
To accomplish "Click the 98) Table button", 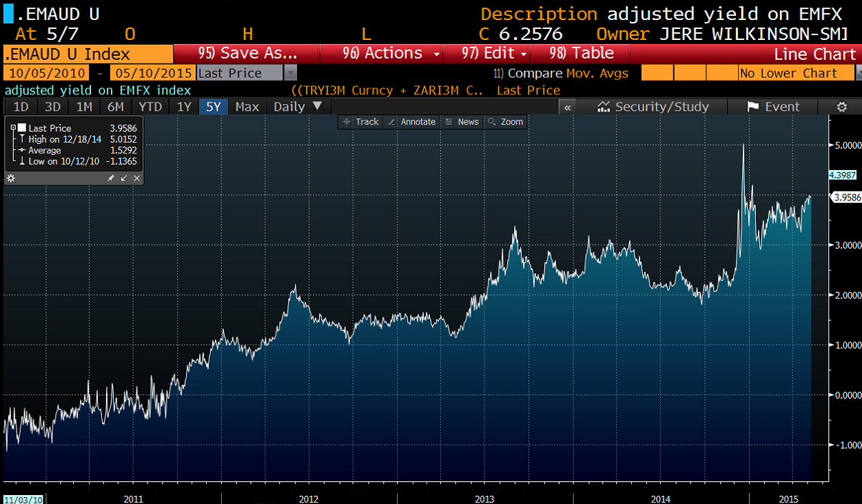I will click(x=581, y=54).
